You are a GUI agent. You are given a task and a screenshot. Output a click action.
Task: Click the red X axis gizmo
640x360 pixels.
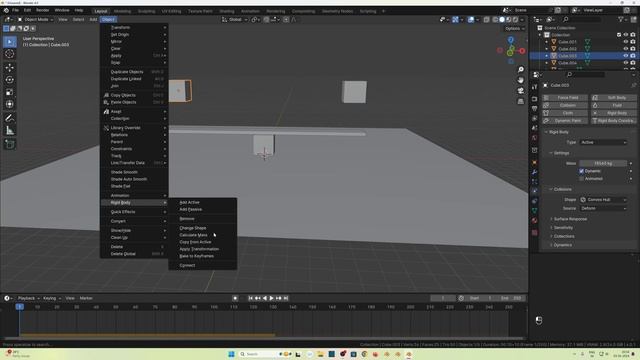522,51
